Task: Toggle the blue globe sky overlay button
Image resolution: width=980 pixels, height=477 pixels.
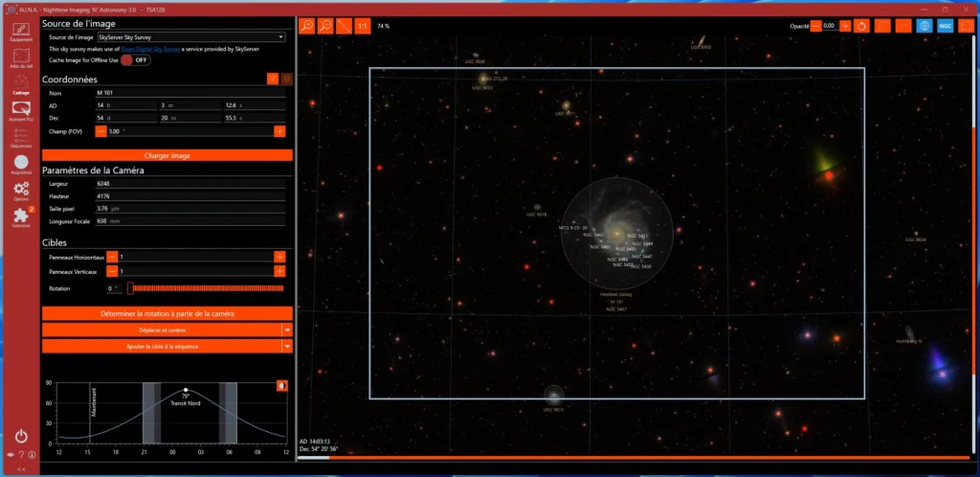Action: click(924, 26)
